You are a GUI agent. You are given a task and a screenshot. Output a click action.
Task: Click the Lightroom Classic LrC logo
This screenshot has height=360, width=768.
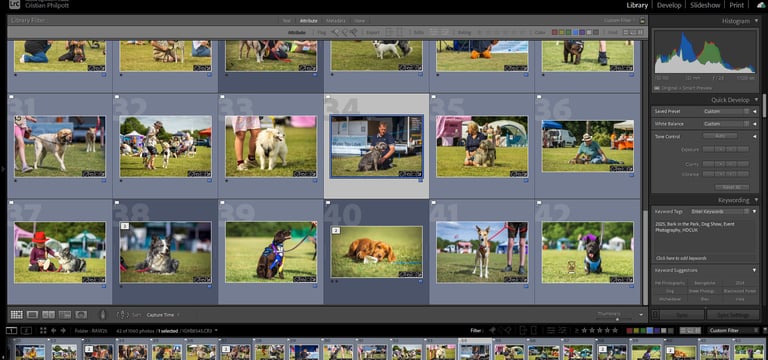point(15,4)
